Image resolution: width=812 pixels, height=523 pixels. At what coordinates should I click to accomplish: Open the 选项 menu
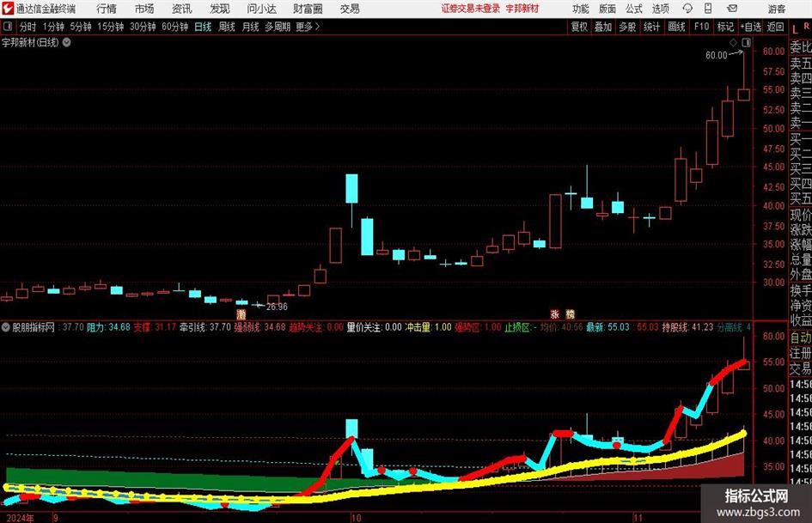tap(660, 9)
